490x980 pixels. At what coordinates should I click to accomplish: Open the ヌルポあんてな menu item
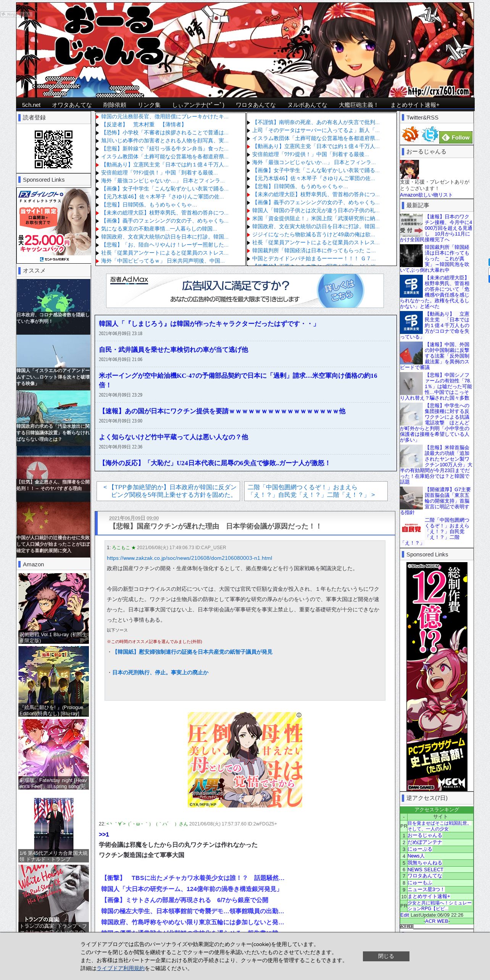(307, 105)
